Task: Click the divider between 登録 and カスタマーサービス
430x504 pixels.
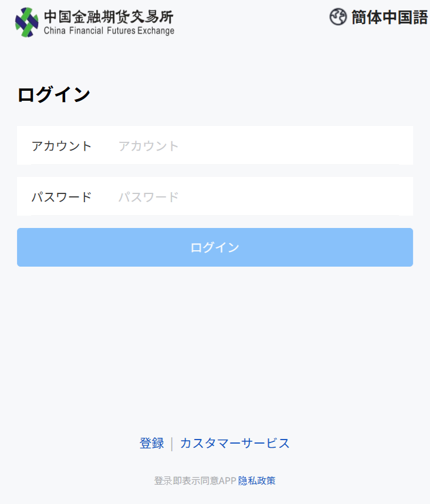Action: [x=172, y=444]
